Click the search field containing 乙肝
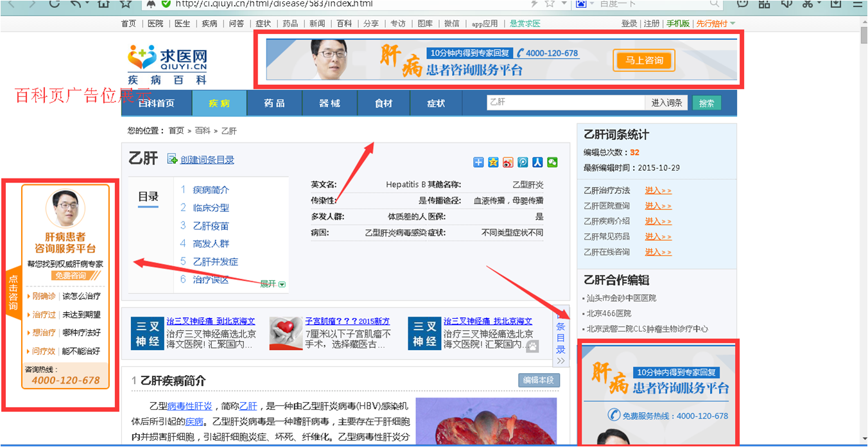The image size is (868, 447). coord(565,103)
